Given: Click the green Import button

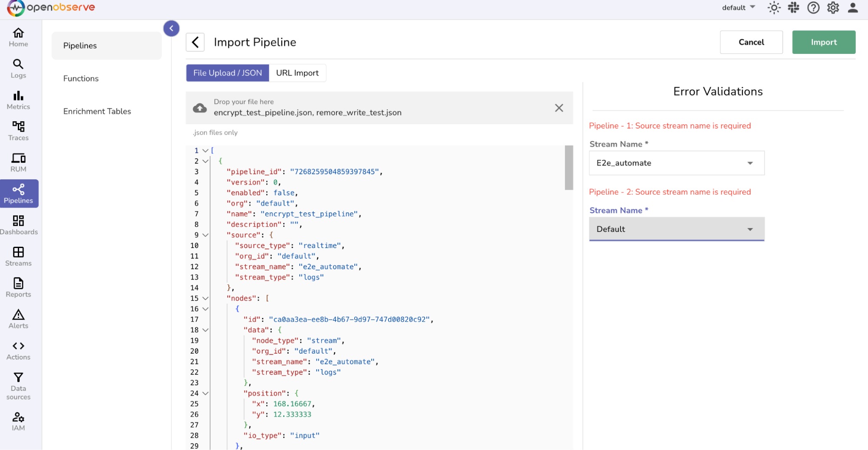Looking at the screenshot, I should pyautogui.click(x=823, y=42).
